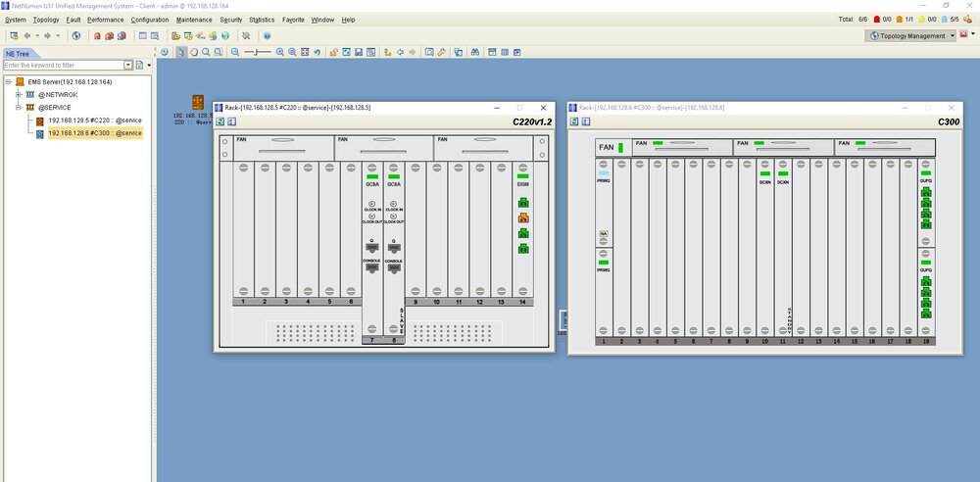Collapse the EMS Server tree node

pyautogui.click(x=8, y=81)
